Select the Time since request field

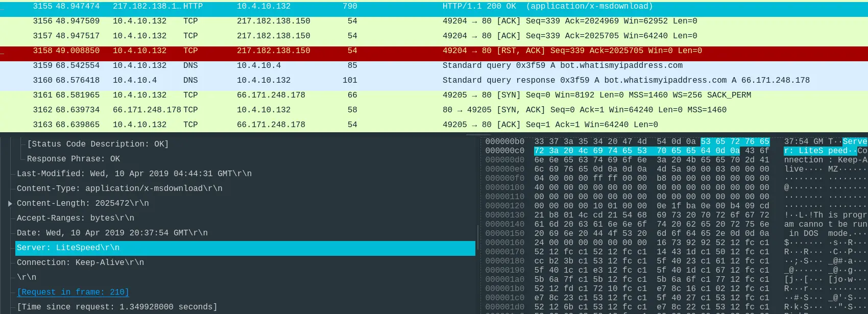click(x=117, y=307)
